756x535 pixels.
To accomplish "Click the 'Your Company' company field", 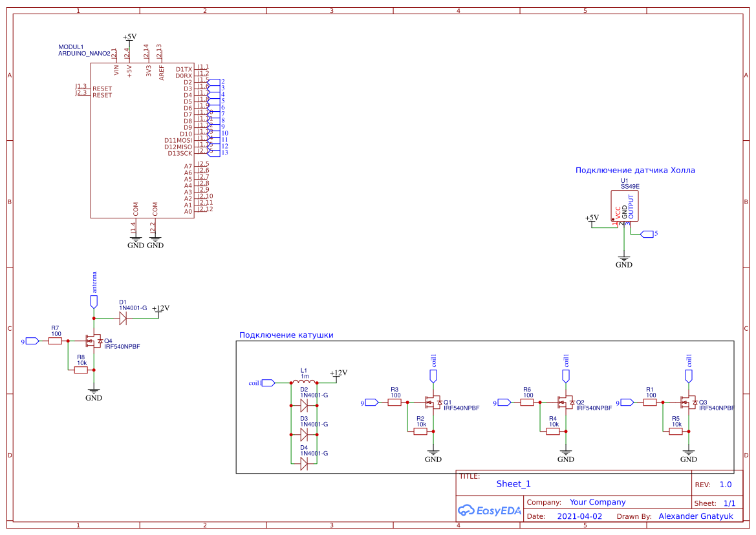I will (598, 502).
